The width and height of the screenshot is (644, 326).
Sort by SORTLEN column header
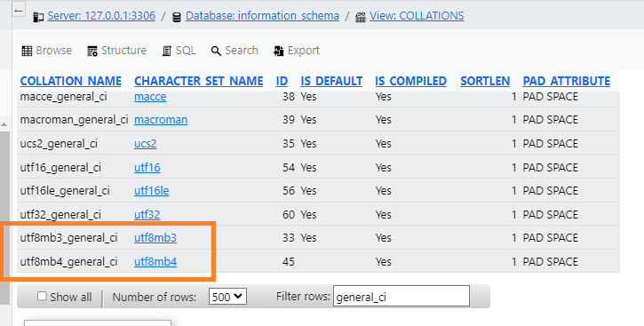[x=485, y=82]
